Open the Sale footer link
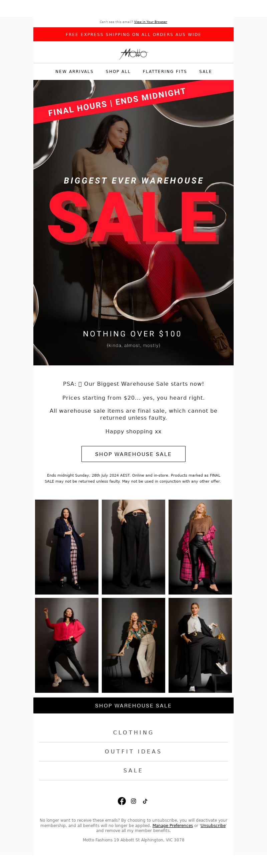The width and height of the screenshot is (267, 868). (x=133, y=770)
